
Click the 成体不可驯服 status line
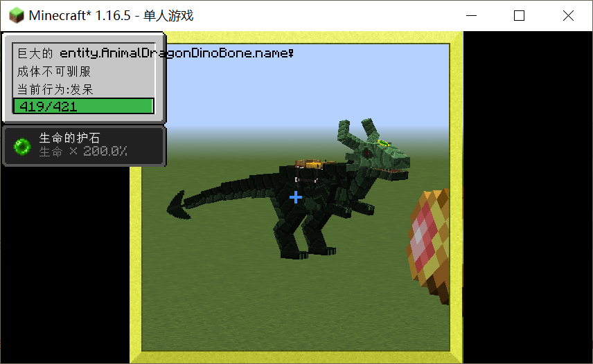coord(54,71)
